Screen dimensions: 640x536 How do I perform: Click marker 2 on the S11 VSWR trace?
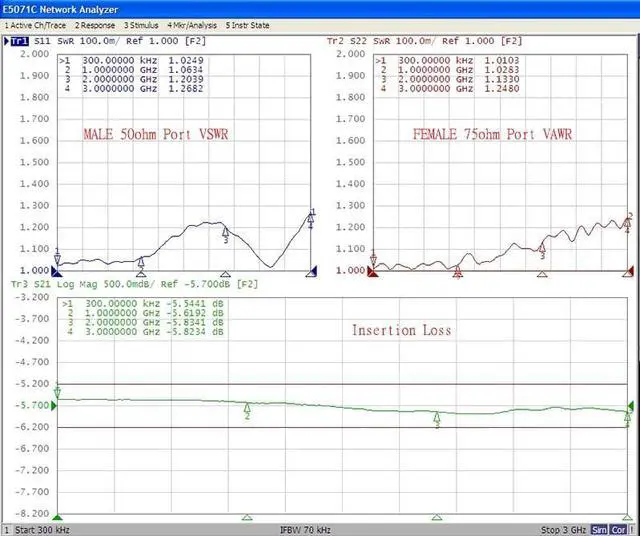[x=141, y=263]
